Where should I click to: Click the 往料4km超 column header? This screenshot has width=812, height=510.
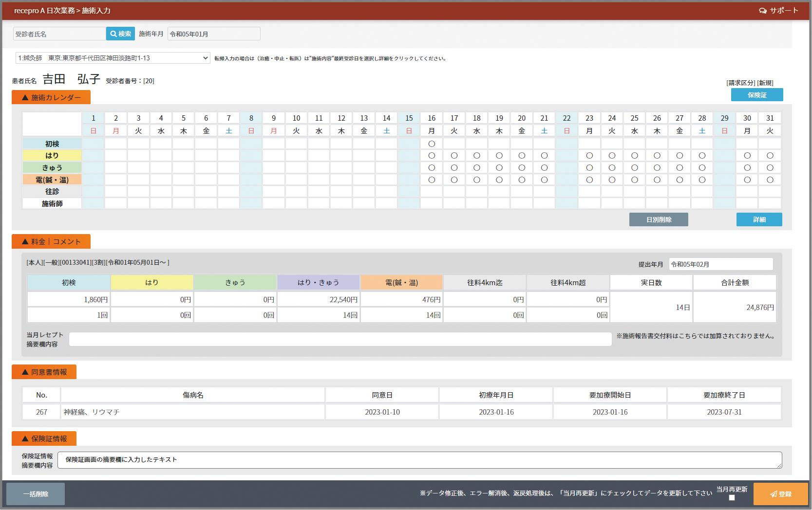(x=568, y=282)
